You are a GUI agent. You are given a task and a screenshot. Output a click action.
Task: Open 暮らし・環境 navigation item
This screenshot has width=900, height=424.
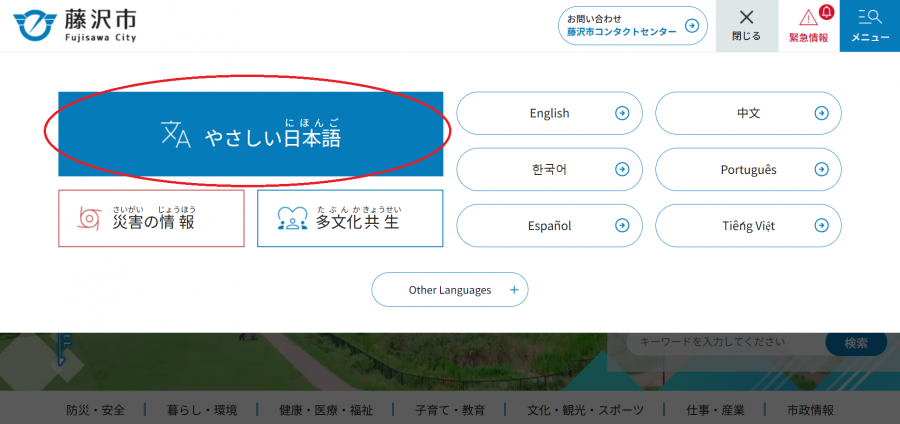click(x=202, y=410)
